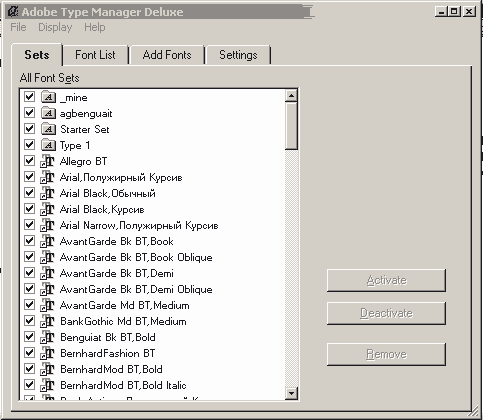The height and width of the screenshot is (420, 483).
Task: Click the font list scrollbar thumb
Action: point(291,126)
